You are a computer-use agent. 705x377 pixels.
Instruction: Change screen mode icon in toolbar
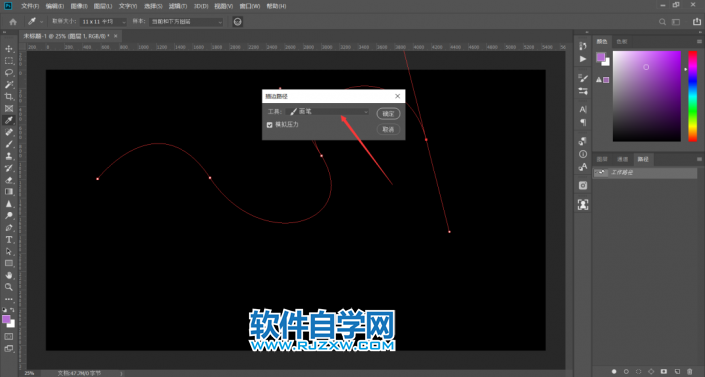[9, 349]
